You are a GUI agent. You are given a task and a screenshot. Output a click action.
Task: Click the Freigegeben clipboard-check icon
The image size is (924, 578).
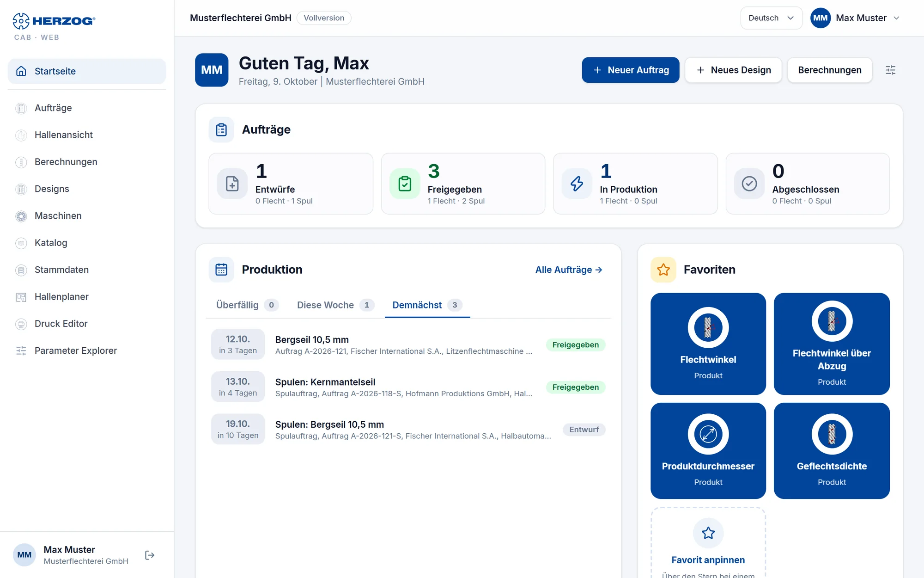click(405, 184)
